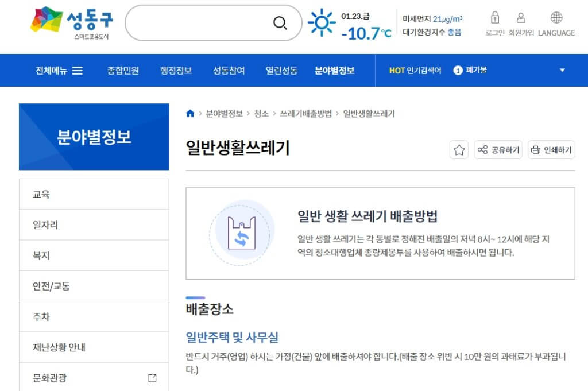Click the star favorite icon
This screenshot has width=588, height=391.
pos(458,149)
